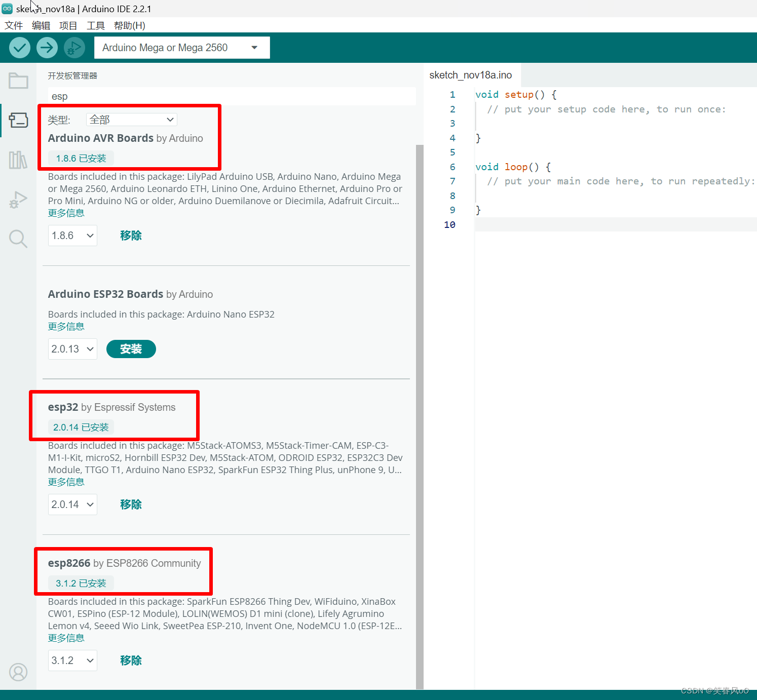Click the user account profile icon

click(x=18, y=672)
